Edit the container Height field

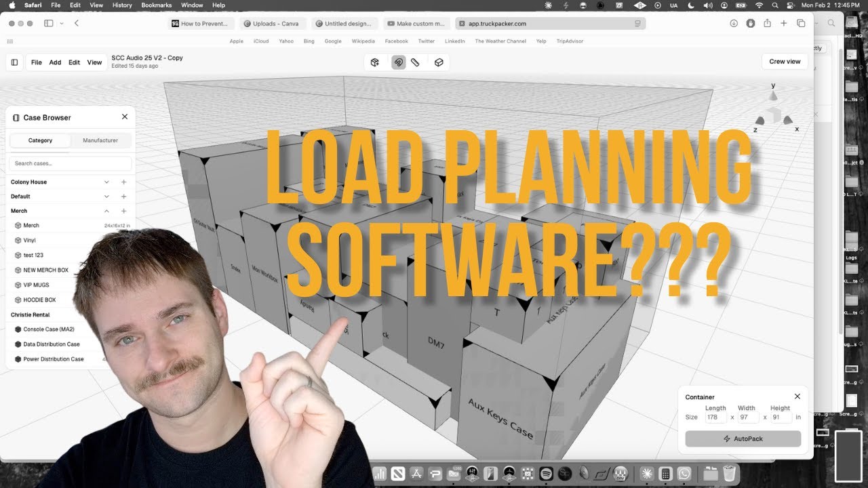click(x=781, y=418)
